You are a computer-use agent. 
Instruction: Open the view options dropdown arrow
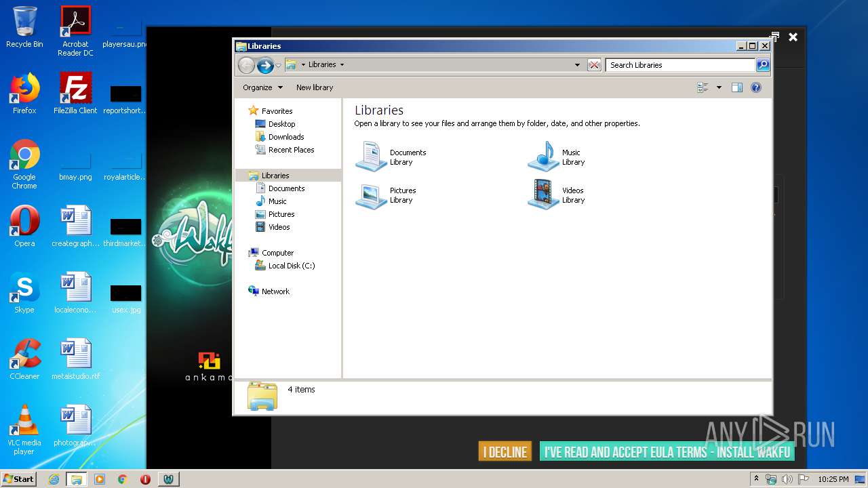(x=719, y=87)
